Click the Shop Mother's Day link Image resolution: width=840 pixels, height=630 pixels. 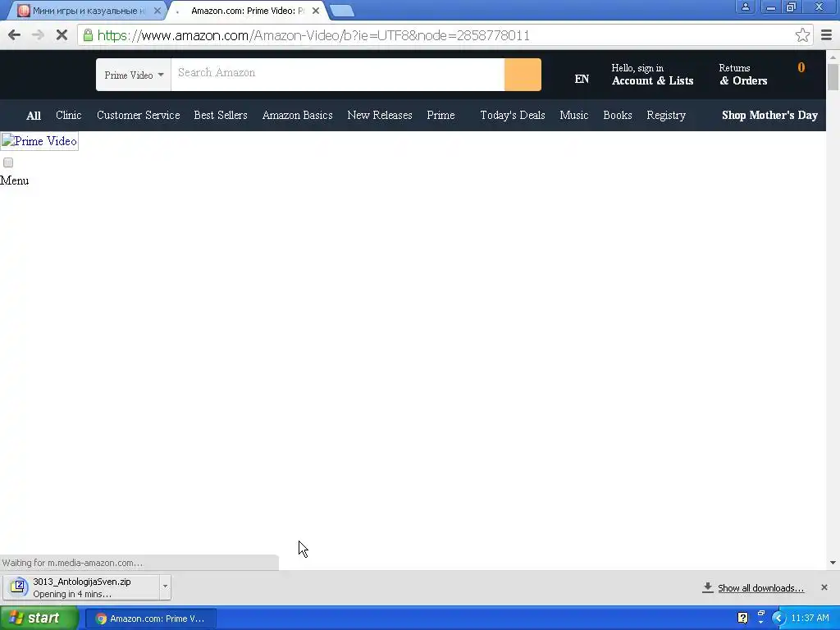769,115
